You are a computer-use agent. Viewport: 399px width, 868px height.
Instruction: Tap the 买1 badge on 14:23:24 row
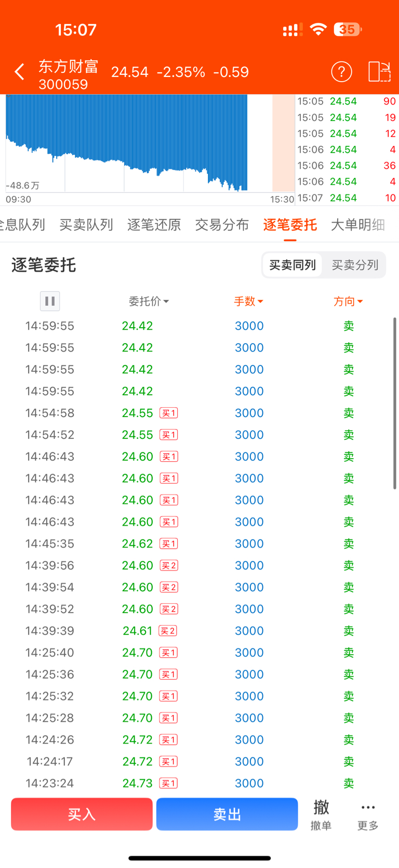click(x=168, y=783)
